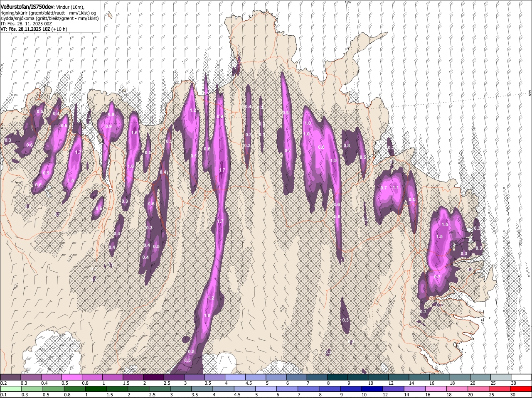The width and height of the screenshot is (532, 398).
Task: Click the upper legend swatch starting at 6
Action: point(296,377)
